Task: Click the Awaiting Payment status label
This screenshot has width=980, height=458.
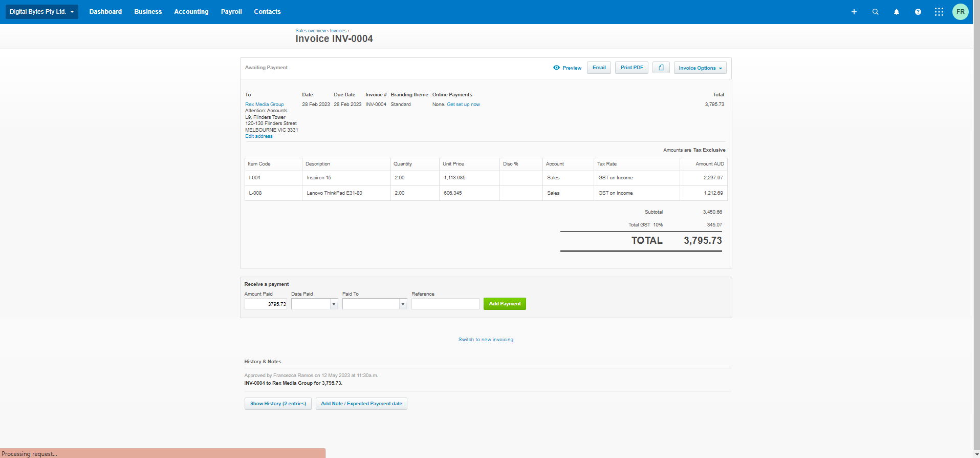Action: pos(266,68)
